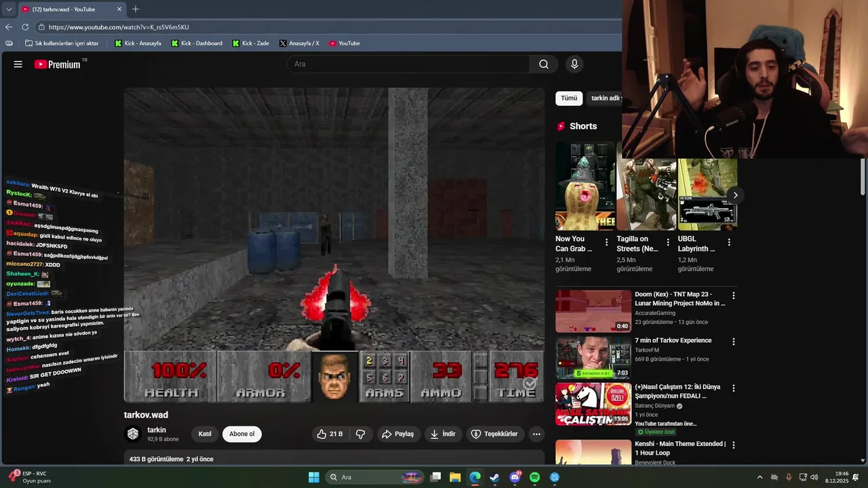Screen dimensions: 868x488
Task: Click AccurateGaming channel name
Action: pos(655,313)
